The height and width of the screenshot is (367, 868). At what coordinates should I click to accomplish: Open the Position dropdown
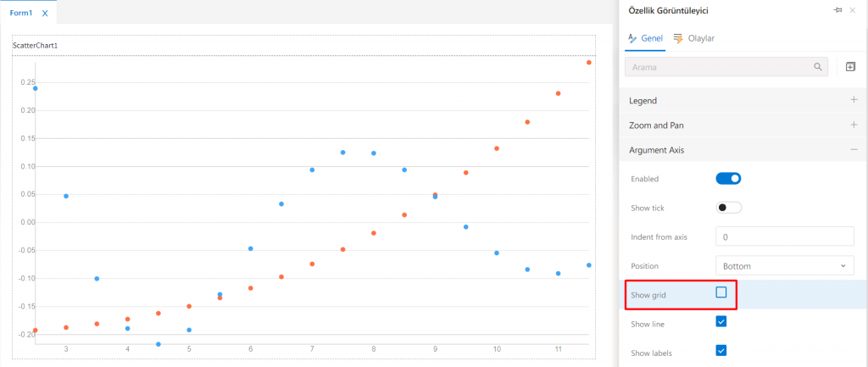tap(785, 265)
